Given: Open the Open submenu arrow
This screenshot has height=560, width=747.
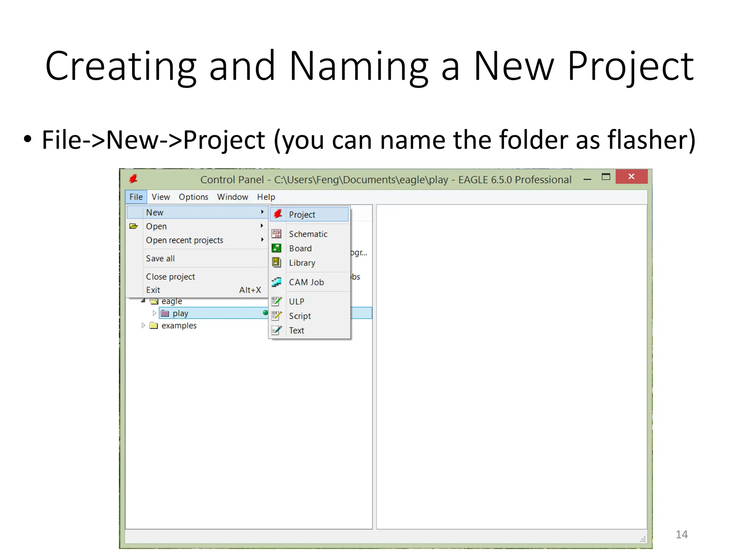Looking at the screenshot, I should click(262, 226).
